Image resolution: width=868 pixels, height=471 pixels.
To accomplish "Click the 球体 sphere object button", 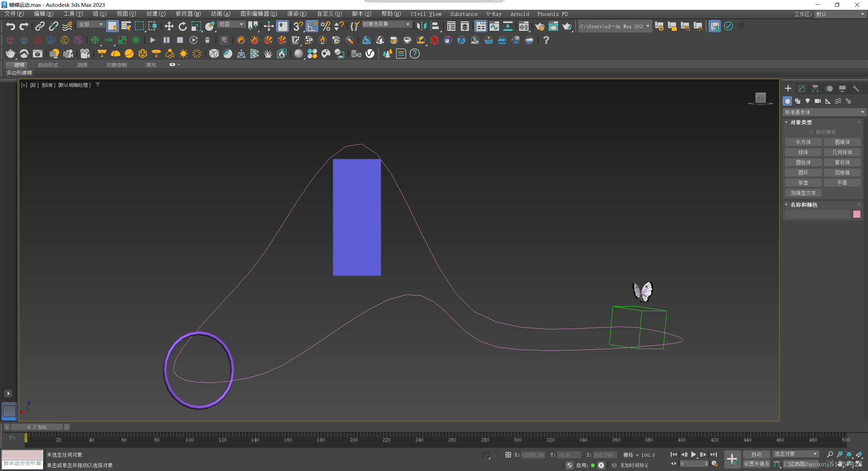I will click(803, 152).
